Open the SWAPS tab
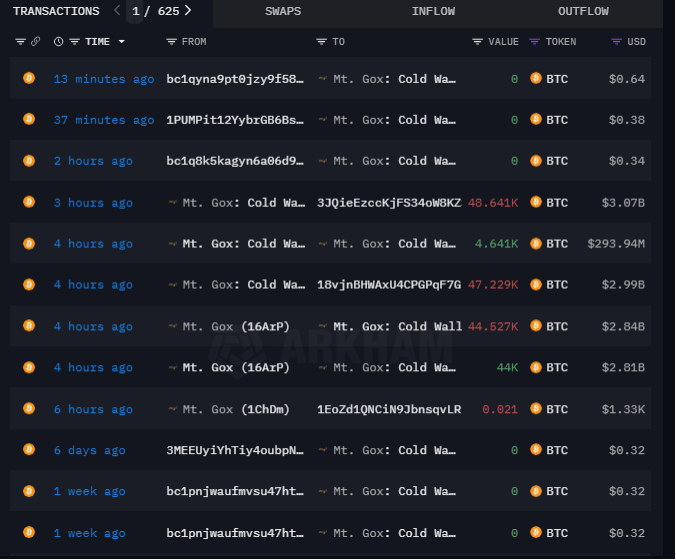Viewport: 676px width, 560px height. coord(283,11)
